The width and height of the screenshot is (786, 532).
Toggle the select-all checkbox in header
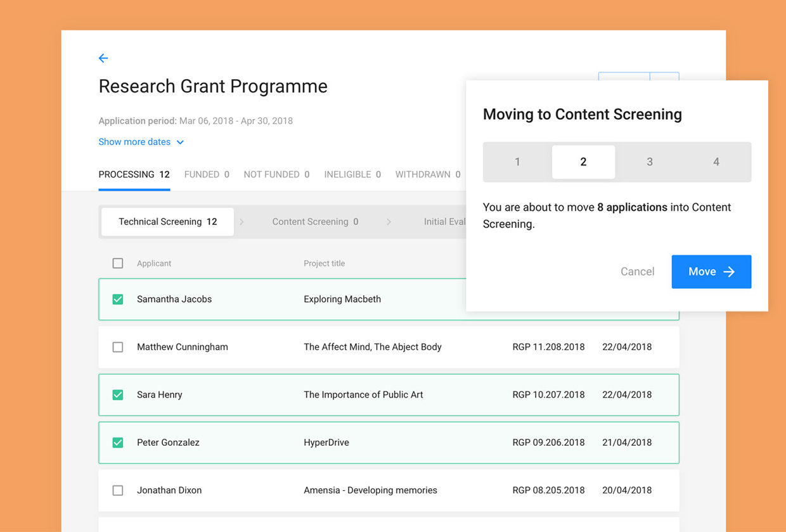(118, 263)
